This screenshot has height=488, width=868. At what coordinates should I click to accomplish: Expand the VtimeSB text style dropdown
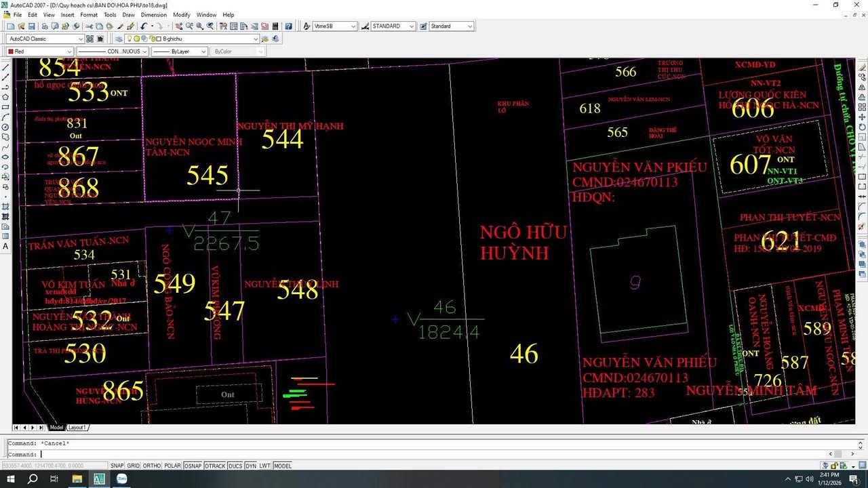coord(353,26)
